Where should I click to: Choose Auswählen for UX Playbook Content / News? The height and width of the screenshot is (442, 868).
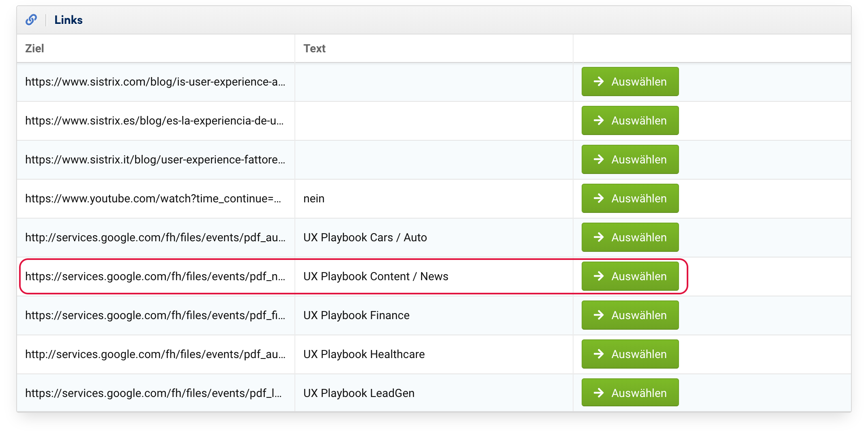click(630, 276)
